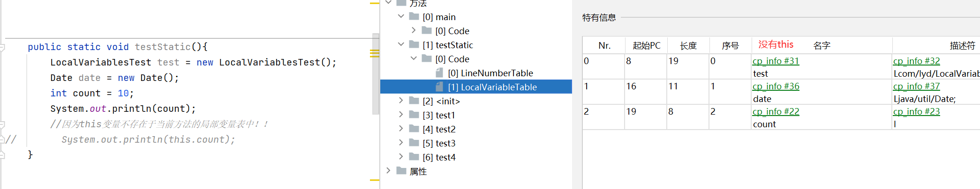
Task: Click the 长度 column header
Action: (x=688, y=45)
